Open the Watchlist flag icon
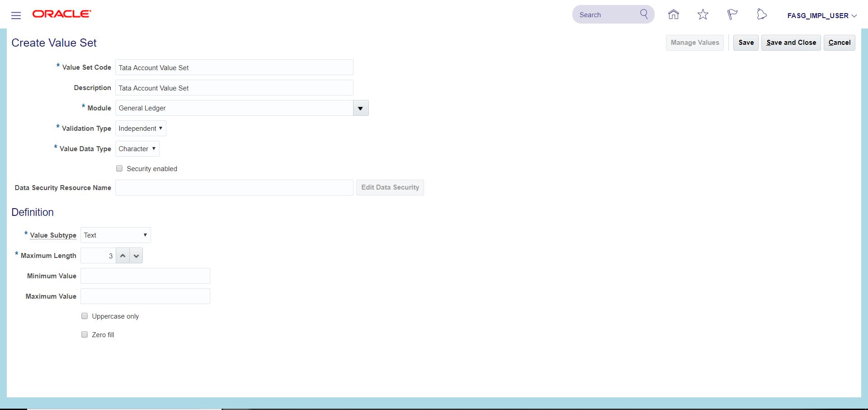The image size is (868, 410). [x=732, y=14]
